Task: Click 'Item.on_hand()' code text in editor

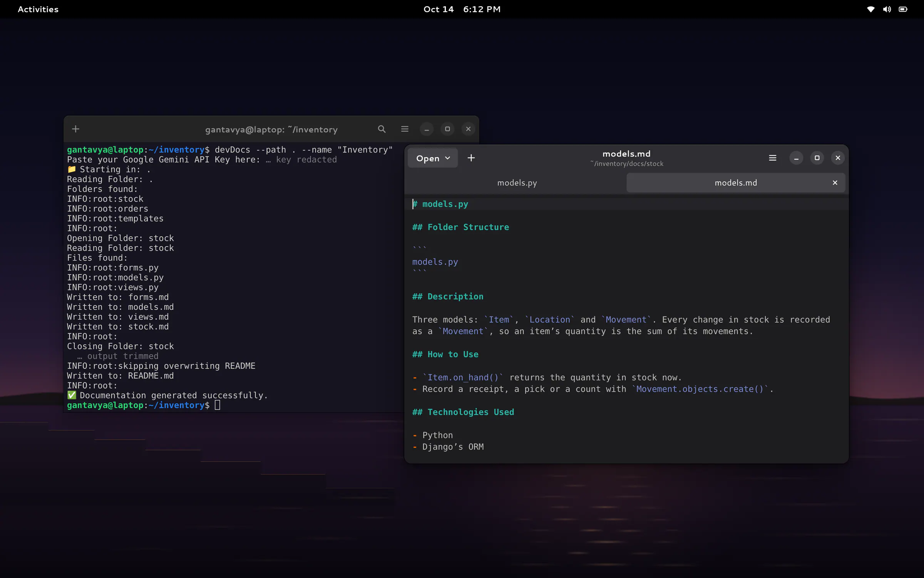Action: pos(463,378)
